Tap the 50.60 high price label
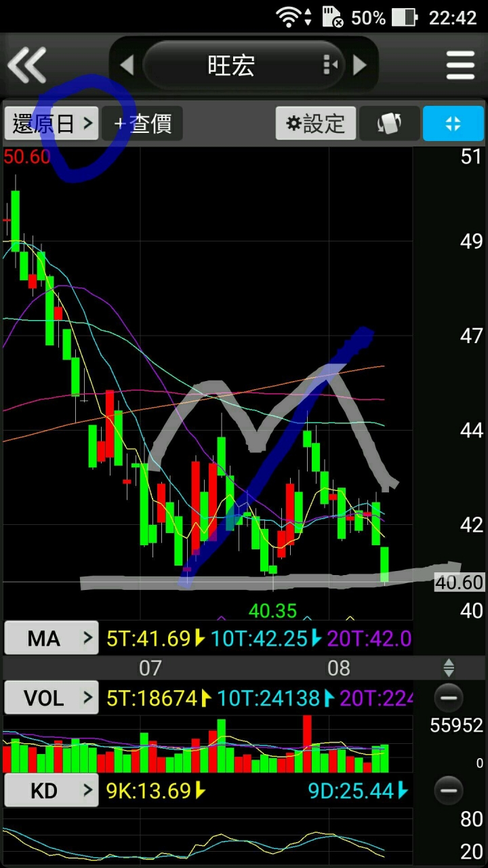 pyautogui.click(x=27, y=157)
